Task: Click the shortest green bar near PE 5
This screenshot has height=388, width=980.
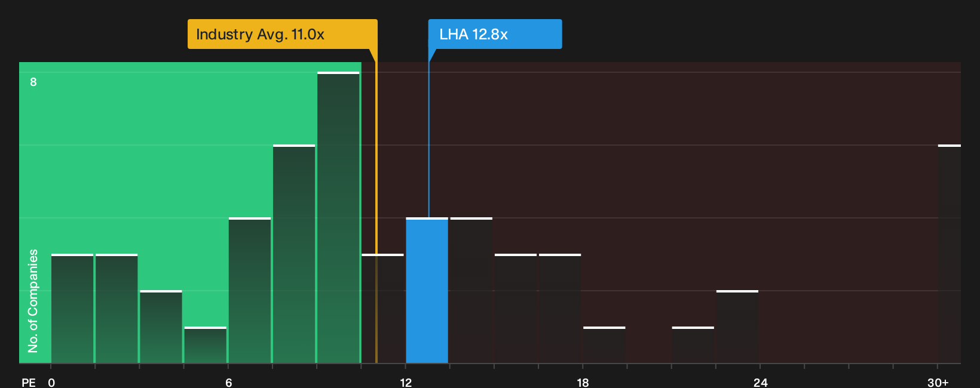Action: 205,345
